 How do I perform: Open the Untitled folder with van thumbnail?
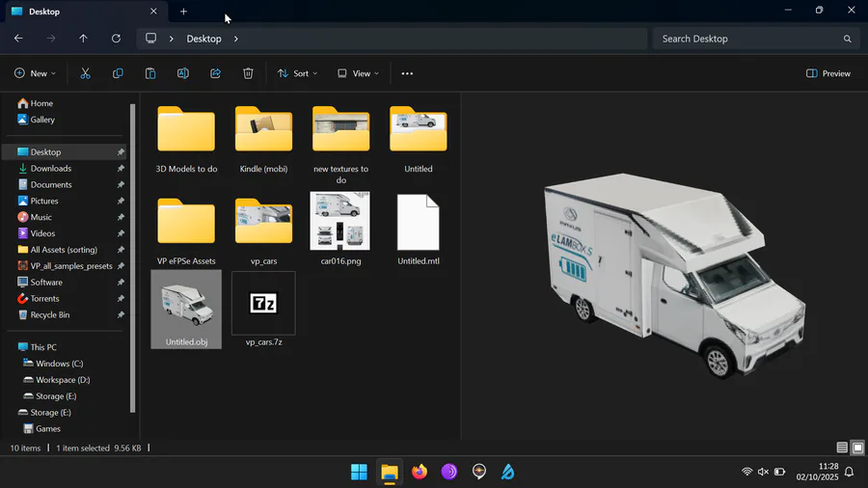coord(418,139)
